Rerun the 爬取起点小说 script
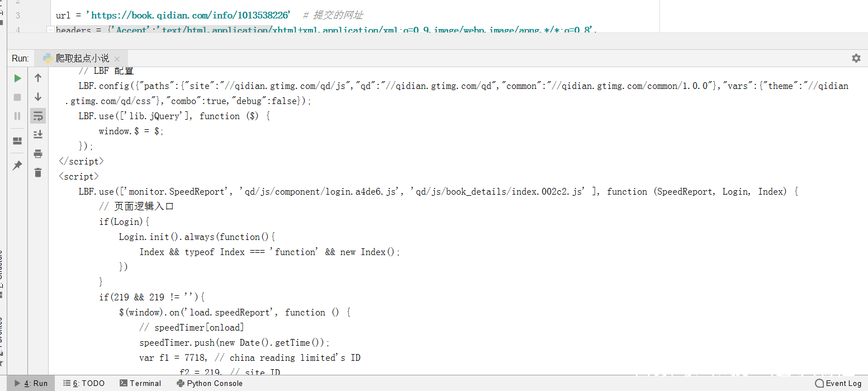Viewport: 868px width, 391px height. coord(17,78)
